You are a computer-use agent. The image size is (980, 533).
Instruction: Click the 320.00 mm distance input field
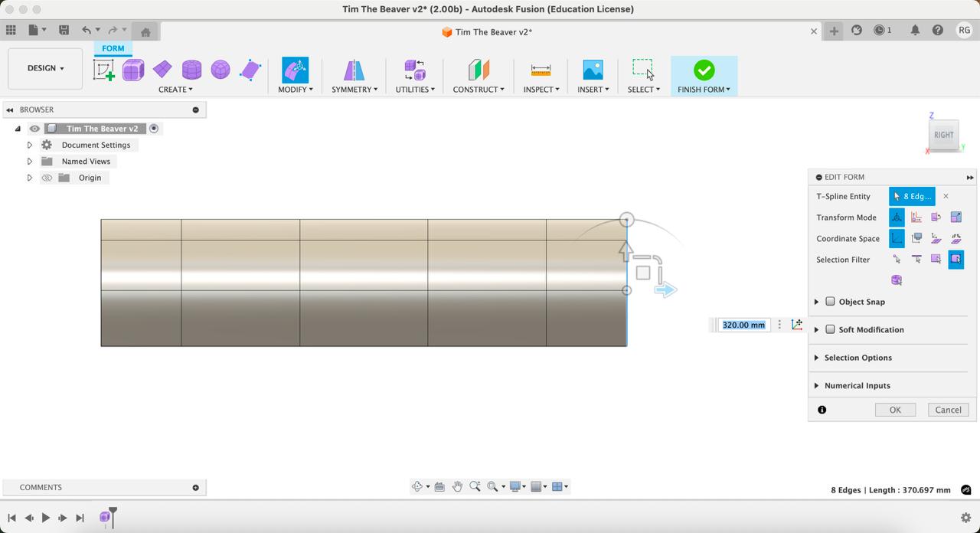[743, 325]
